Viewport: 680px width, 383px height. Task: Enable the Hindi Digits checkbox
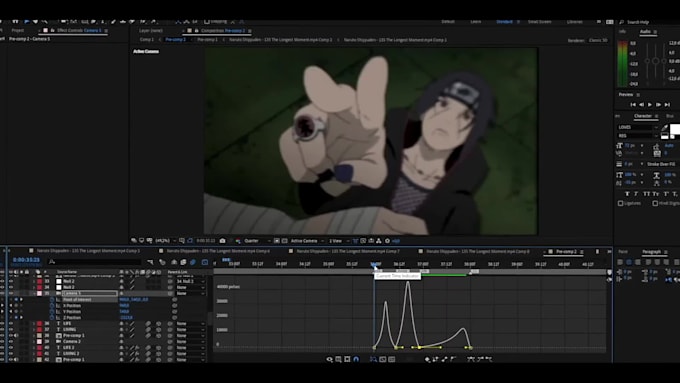tap(655, 203)
